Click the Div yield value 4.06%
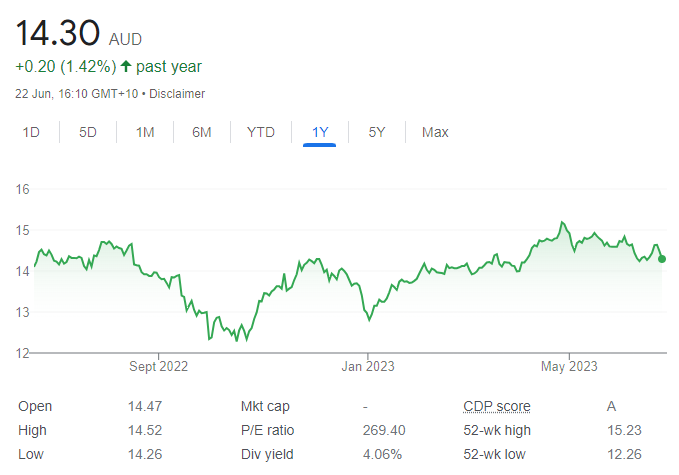 382,454
